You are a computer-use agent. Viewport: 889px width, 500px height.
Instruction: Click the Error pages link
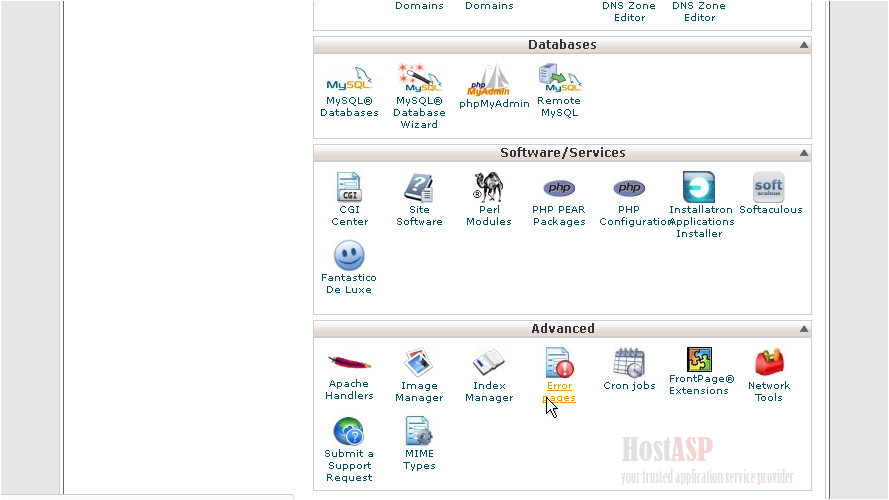point(559,391)
